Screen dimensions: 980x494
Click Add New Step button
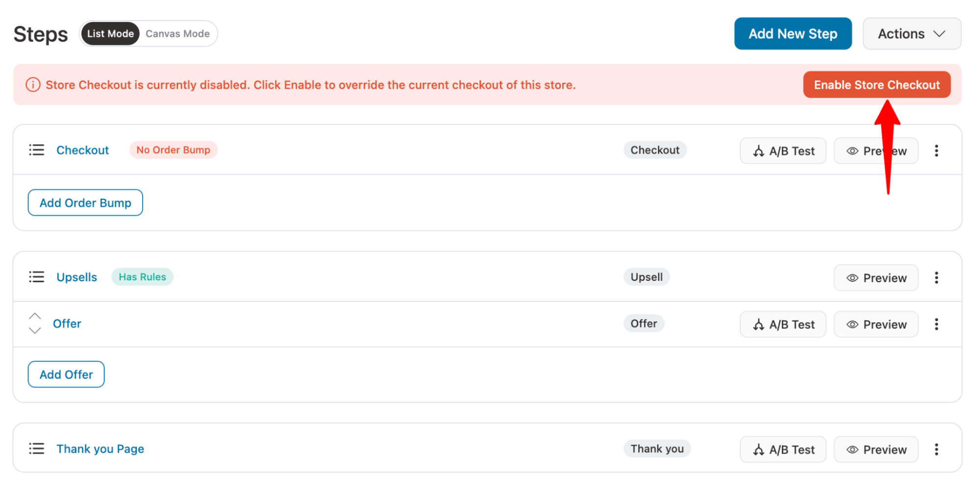point(793,34)
